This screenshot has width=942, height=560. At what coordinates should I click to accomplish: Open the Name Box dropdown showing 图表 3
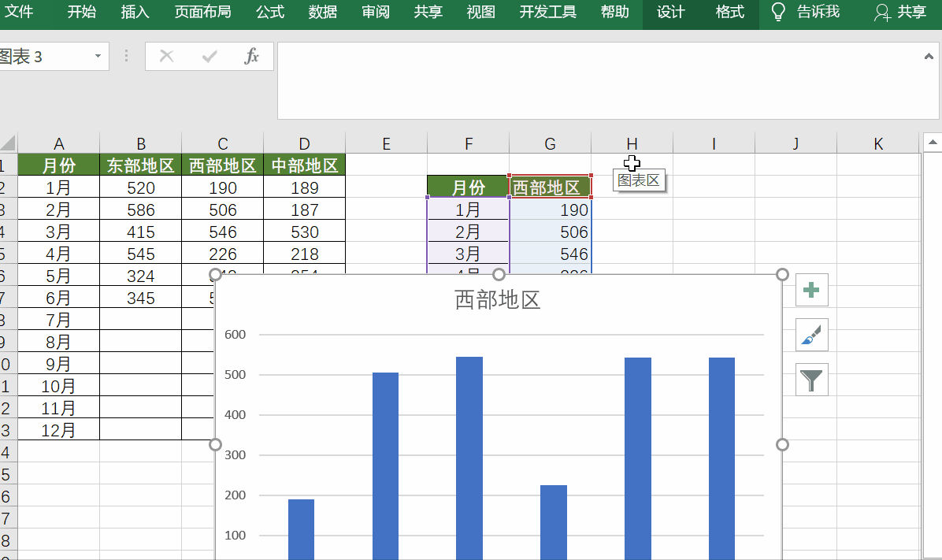[x=97, y=56]
